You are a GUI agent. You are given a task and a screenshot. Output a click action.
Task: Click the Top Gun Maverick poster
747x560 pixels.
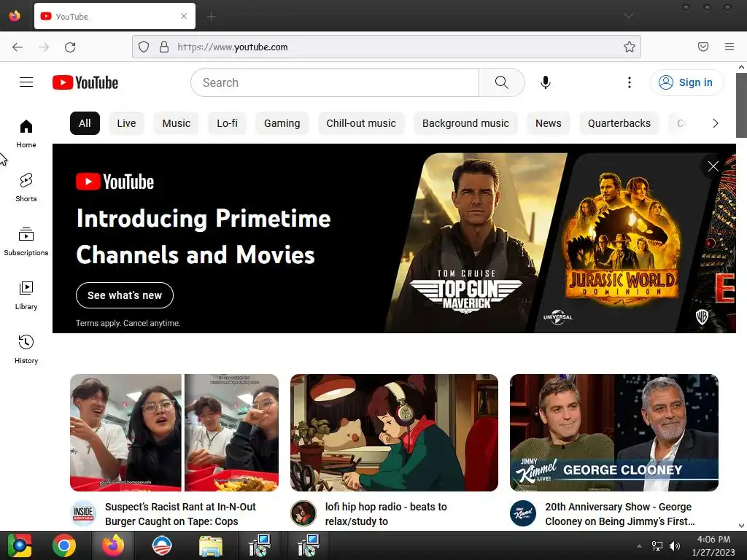click(474, 243)
